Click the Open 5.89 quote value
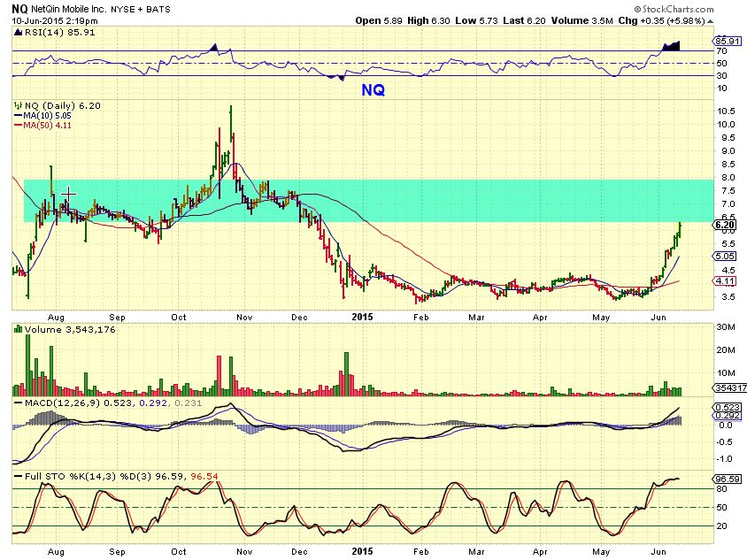Image resolution: width=747 pixels, height=560 pixels. (379, 20)
